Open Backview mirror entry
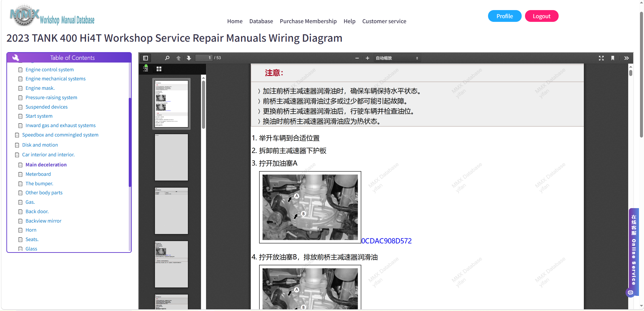This screenshot has width=644, height=311. coord(43,221)
